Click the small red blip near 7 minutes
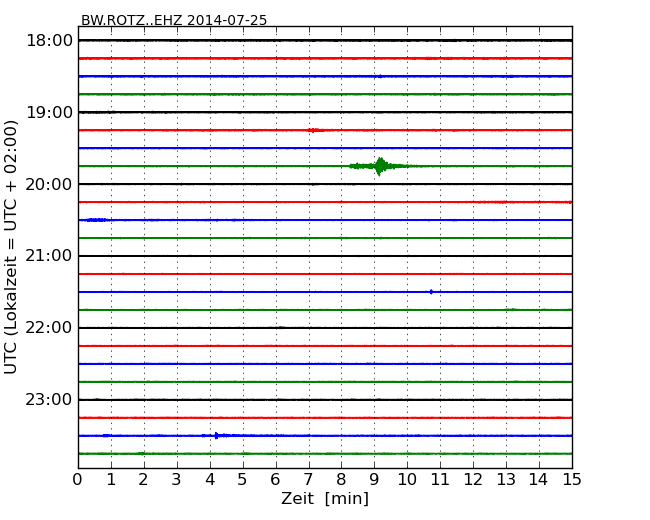The width and height of the screenshot is (650, 520). tap(314, 130)
